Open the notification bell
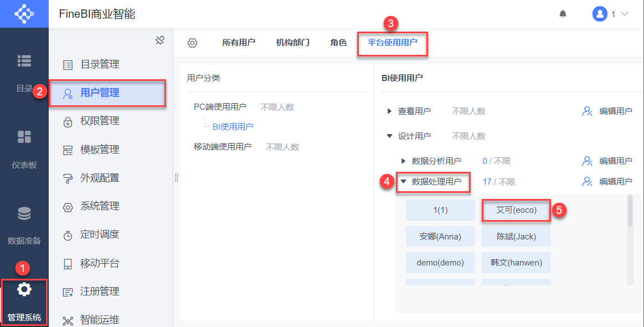The height and width of the screenshot is (327, 644). tap(563, 14)
